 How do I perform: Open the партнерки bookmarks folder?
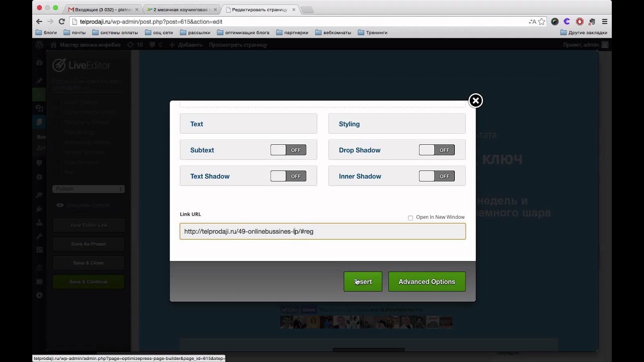coord(292,33)
